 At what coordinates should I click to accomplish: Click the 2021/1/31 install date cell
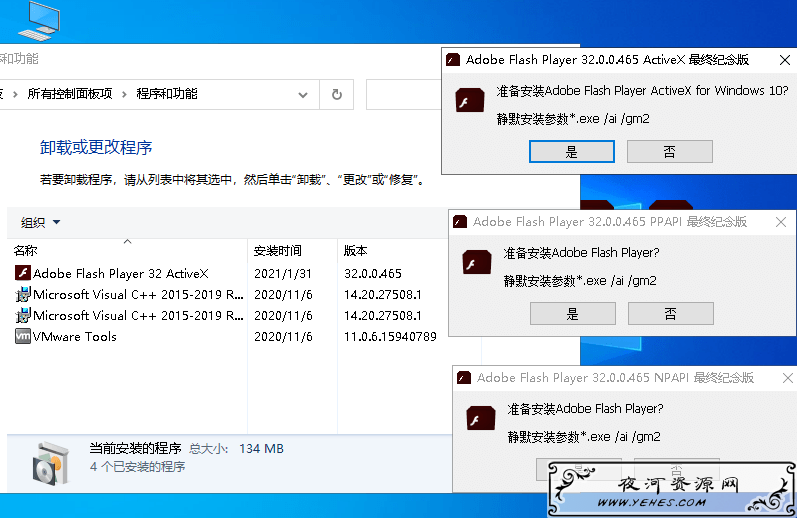[283, 273]
